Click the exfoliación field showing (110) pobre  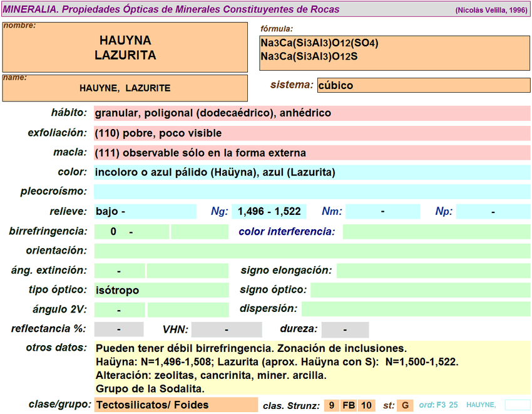pos(312,133)
